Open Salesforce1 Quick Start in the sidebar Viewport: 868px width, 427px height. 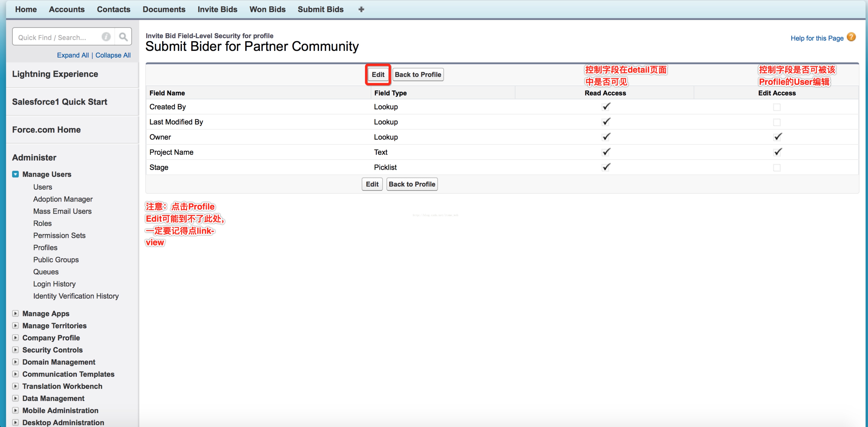[60, 102]
